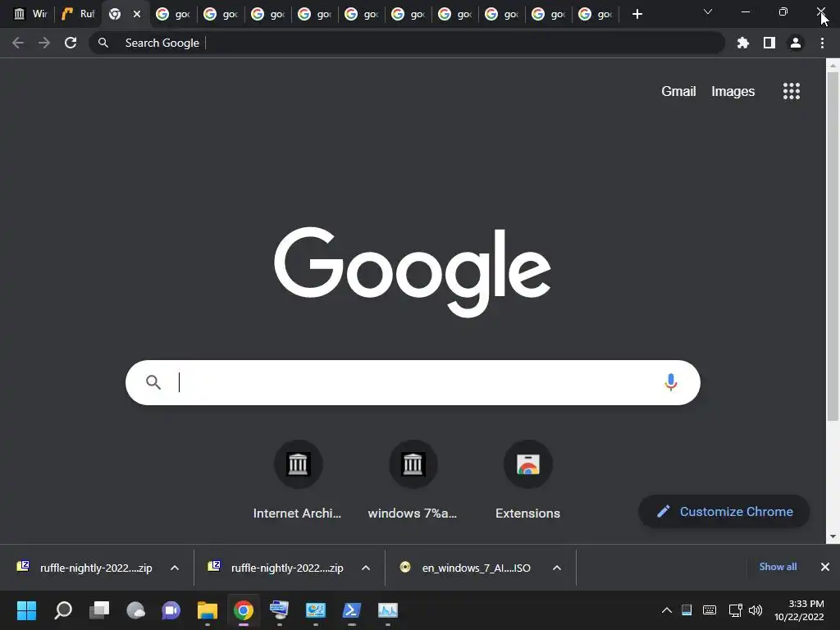This screenshot has height=630, width=840.
Task: Switch to the Wir tab
Action: pyautogui.click(x=30, y=15)
